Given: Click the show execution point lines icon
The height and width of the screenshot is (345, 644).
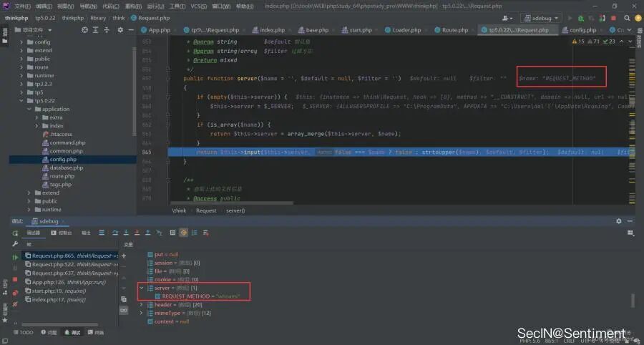Looking at the screenshot, I should coord(102,233).
